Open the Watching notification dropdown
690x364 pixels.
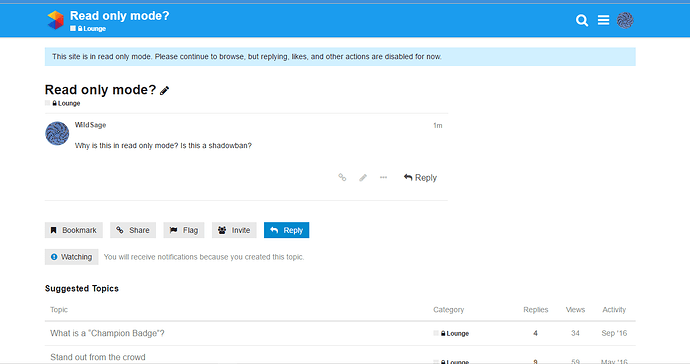click(71, 257)
